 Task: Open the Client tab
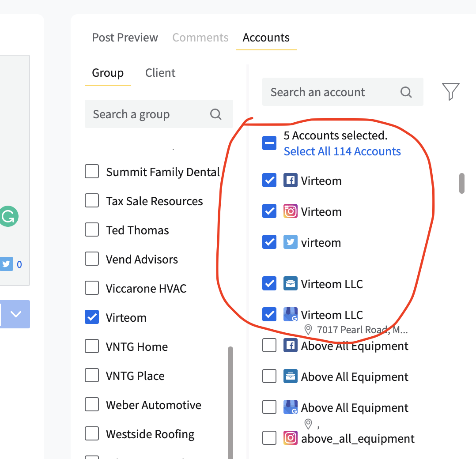pos(160,73)
